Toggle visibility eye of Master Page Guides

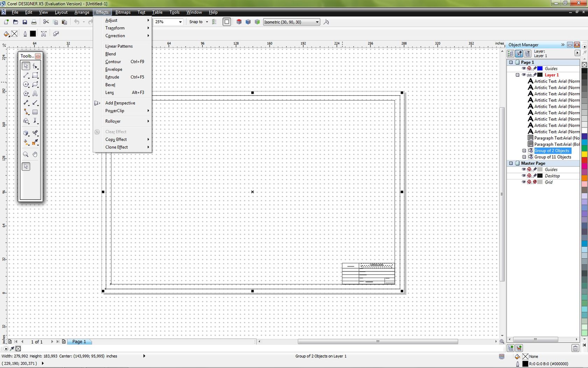click(x=524, y=170)
